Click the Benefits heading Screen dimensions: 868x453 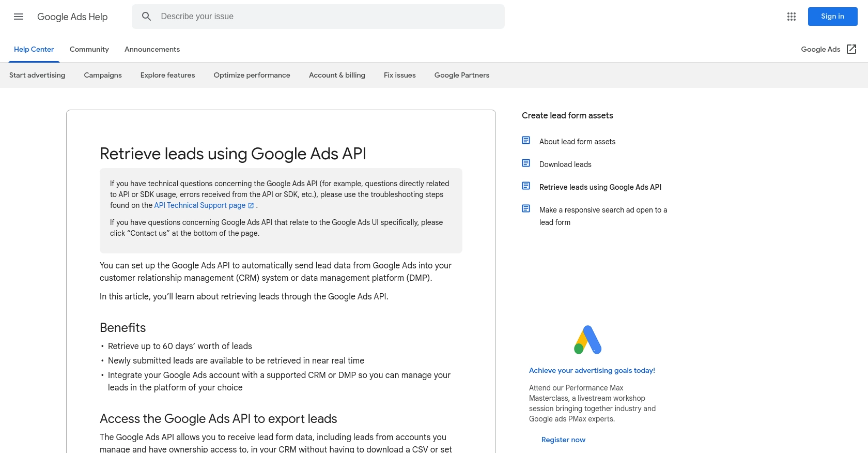pyautogui.click(x=123, y=327)
